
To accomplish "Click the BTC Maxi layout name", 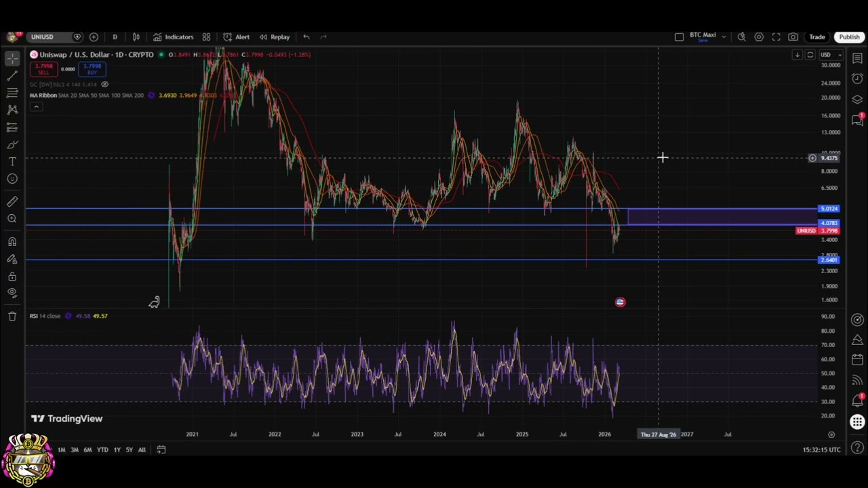I will click(x=703, y=36).
